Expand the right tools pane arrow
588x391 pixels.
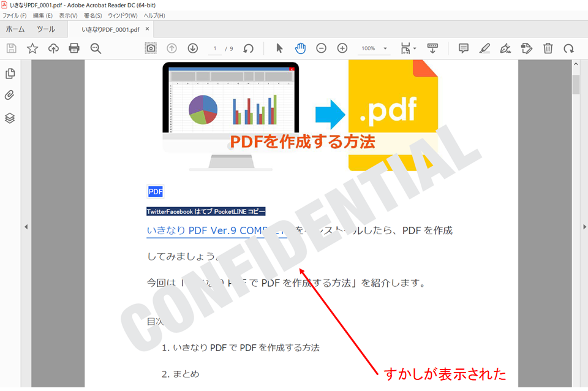tap(584, 227)
